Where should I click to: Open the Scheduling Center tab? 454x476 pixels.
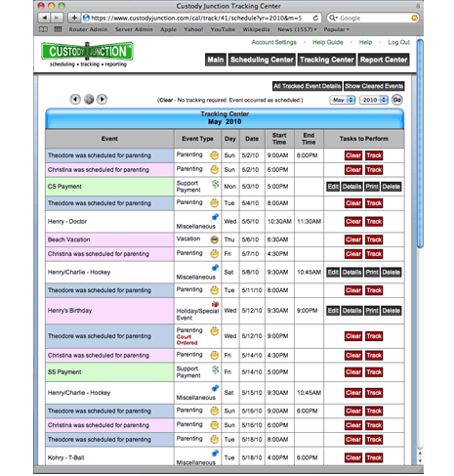pos(262,60)
